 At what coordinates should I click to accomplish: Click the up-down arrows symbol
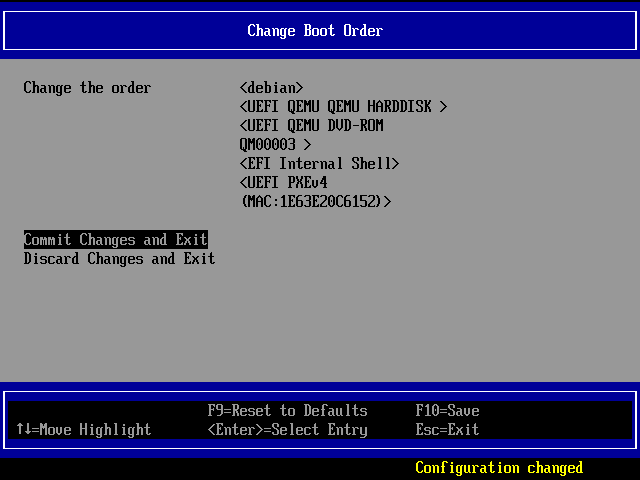coord(23,430)
